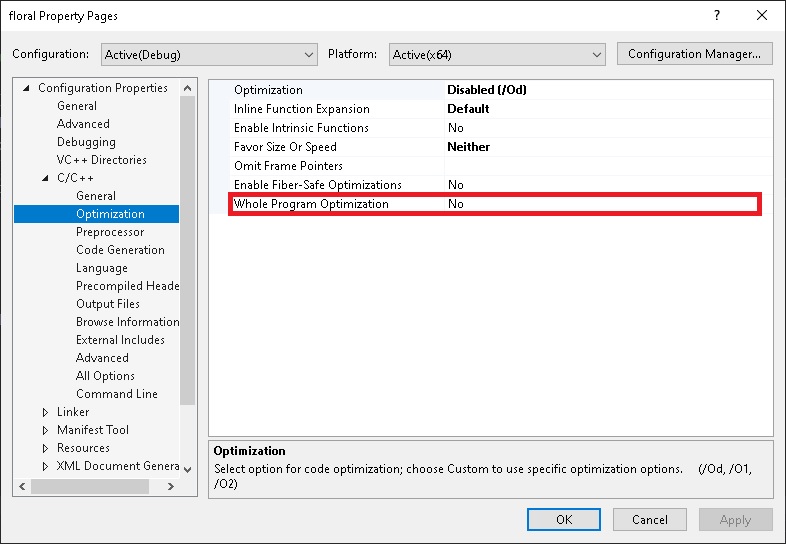Open the External Includes page

120,340
